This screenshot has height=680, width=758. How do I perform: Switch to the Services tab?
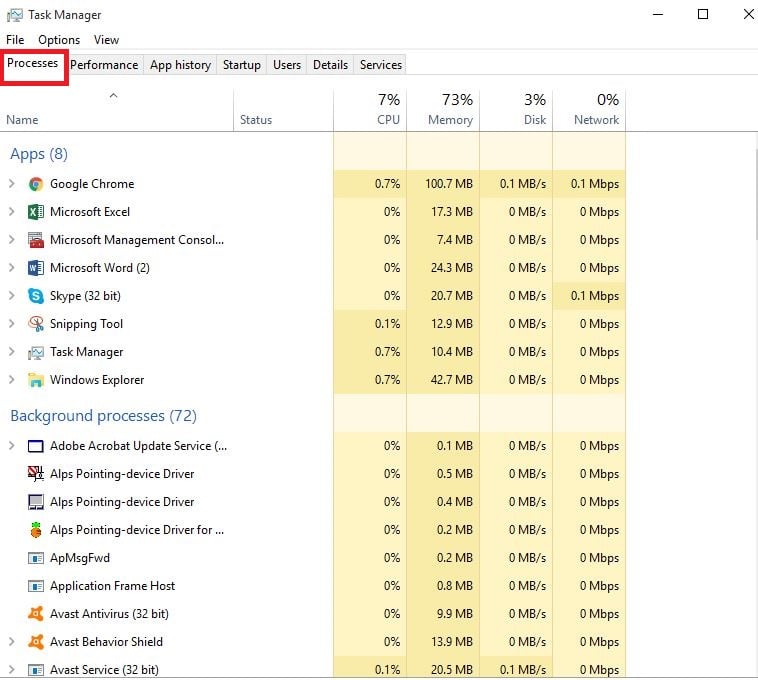click(x=380, y=65)
